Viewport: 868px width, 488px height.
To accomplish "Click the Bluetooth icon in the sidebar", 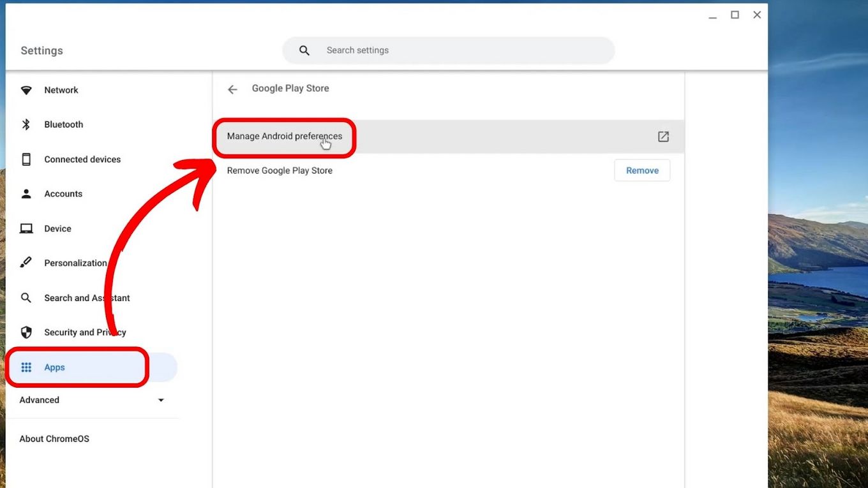I will click(x=26, y=124).
